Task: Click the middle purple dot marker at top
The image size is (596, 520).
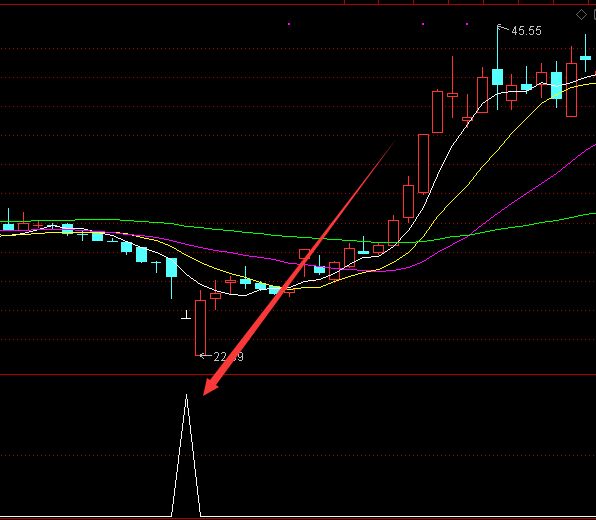Action: tap(423, 24)
